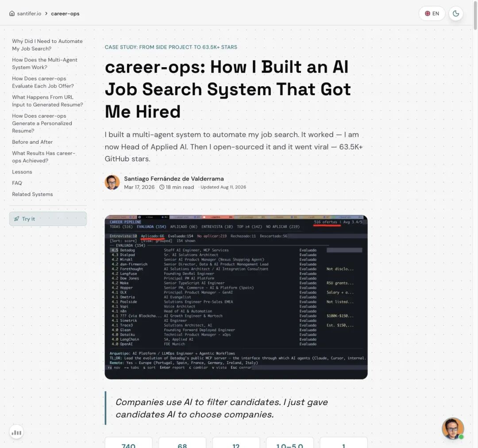This screenshot has height=448, width=478.
Task: Jump to the FAQ section
Action: (x=17, y=183)
